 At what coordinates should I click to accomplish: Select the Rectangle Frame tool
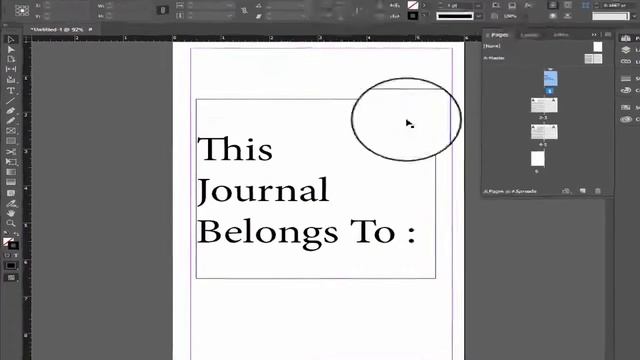[11, 131]
